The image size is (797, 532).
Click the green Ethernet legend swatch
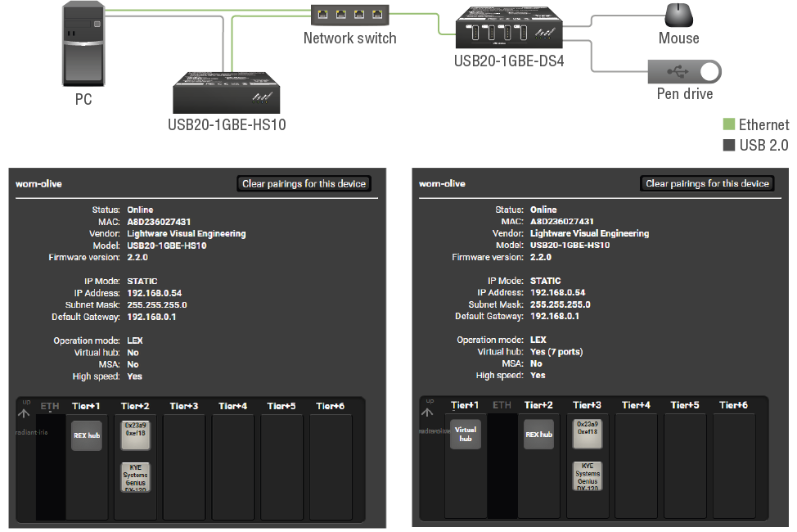coord(729,124)
